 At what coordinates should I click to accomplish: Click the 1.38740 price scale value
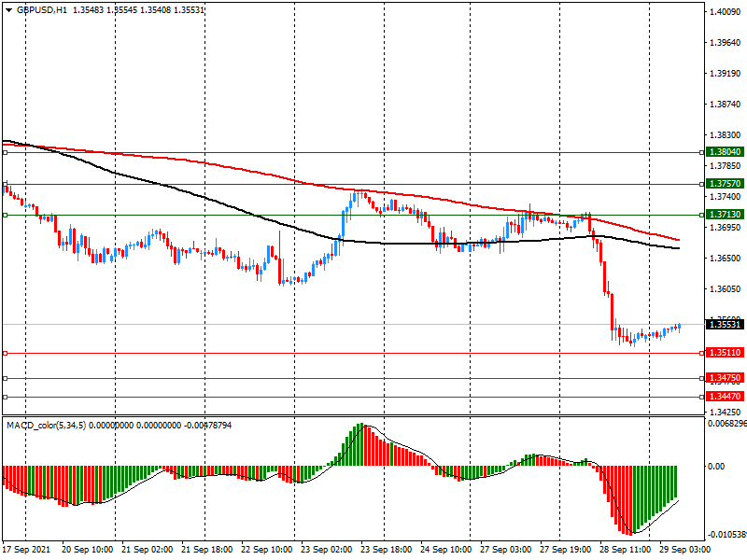coord(726,105)
